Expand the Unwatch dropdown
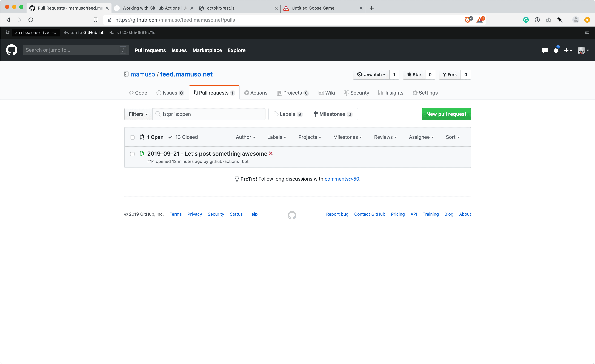The height and width of the screenshot is (364, 595). tap(371, 75)
